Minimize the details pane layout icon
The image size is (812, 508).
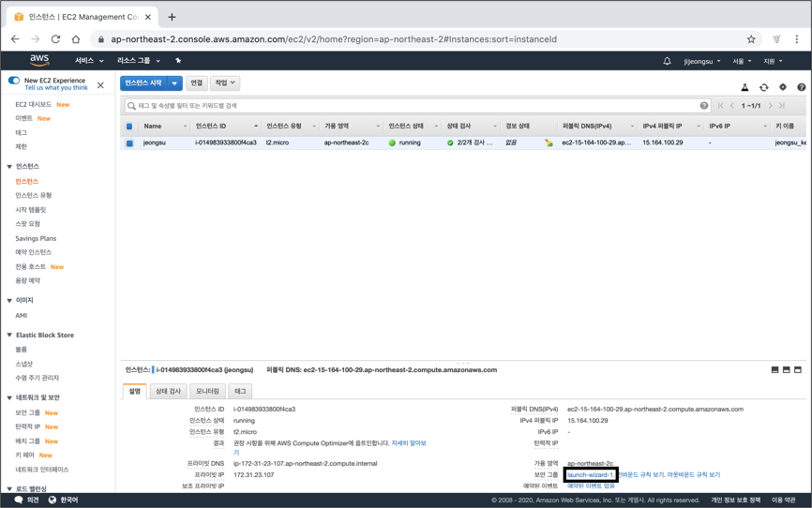click(x=774, y=369)
